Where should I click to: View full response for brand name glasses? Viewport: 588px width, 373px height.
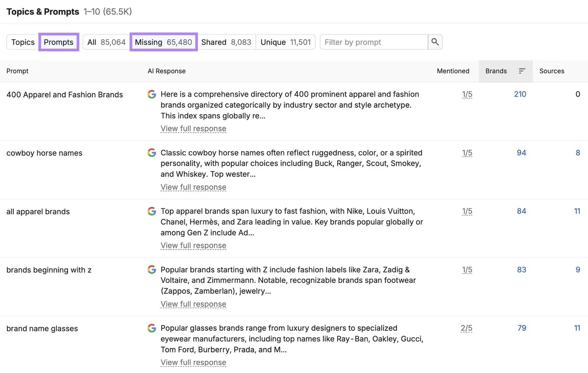coord(194,363)
